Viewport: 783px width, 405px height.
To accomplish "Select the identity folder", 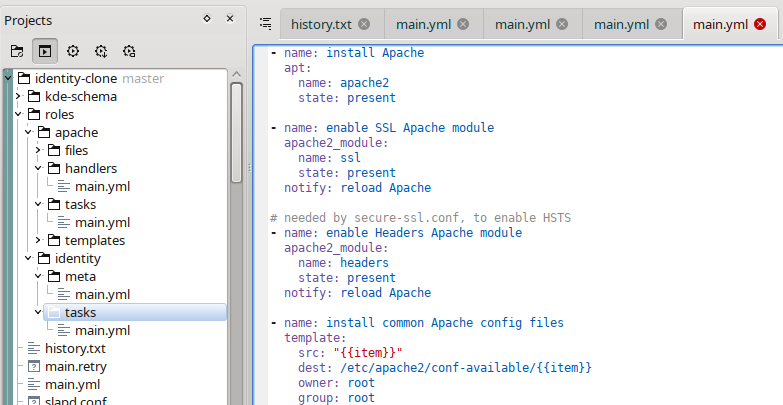I will pyautogui.click(x=78, y=258).
